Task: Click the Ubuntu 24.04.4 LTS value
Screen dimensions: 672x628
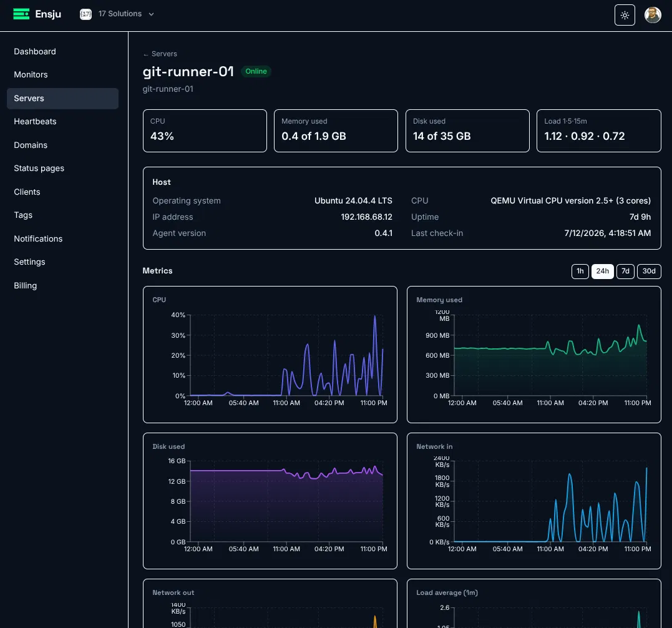Action: click(x=353, y=200)
